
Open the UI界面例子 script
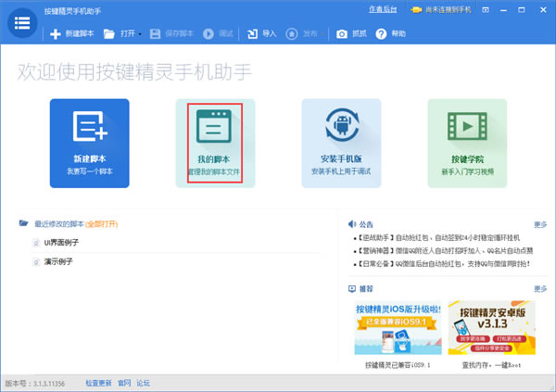pos(61,242)
